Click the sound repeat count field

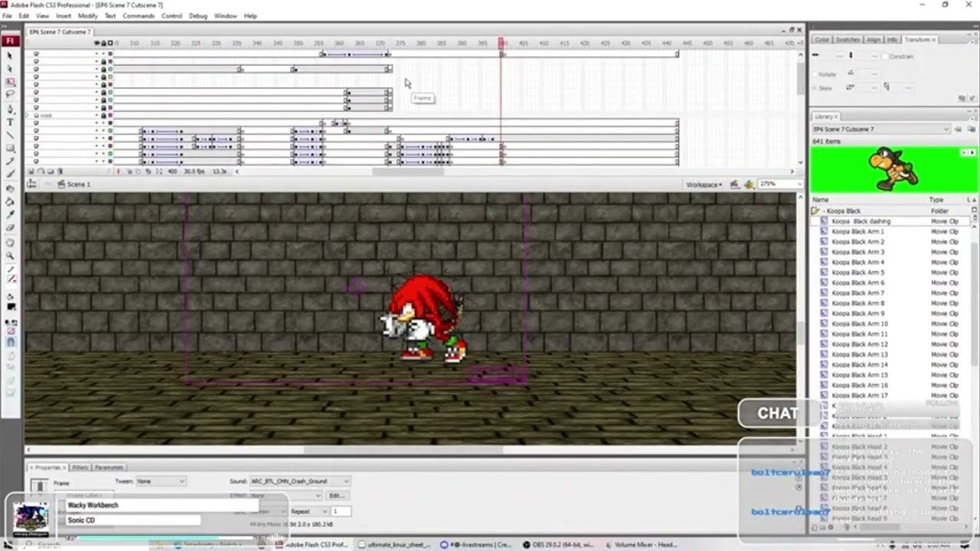point(341,511)
